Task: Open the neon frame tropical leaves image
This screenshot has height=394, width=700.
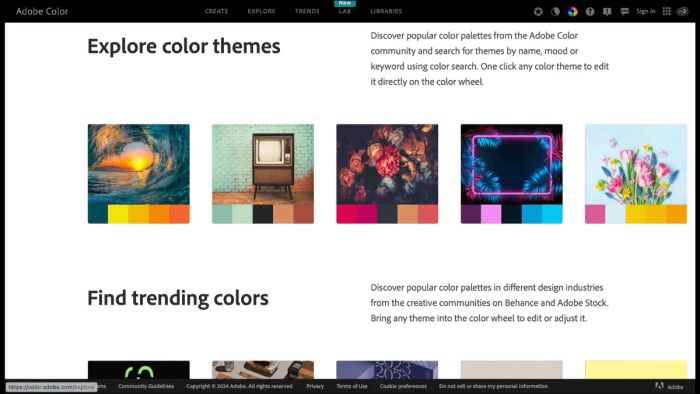Action: coord(512,164)
